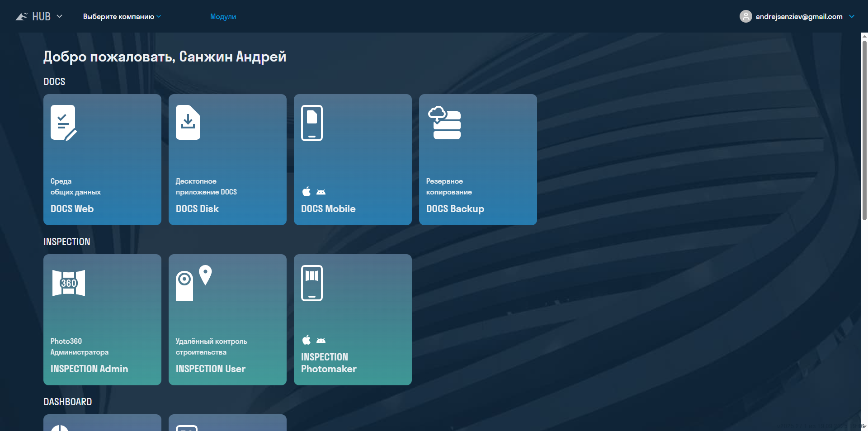Click the Photo360 panorama icon
Viewport: 868px width, 431px height.
point(69,283)
